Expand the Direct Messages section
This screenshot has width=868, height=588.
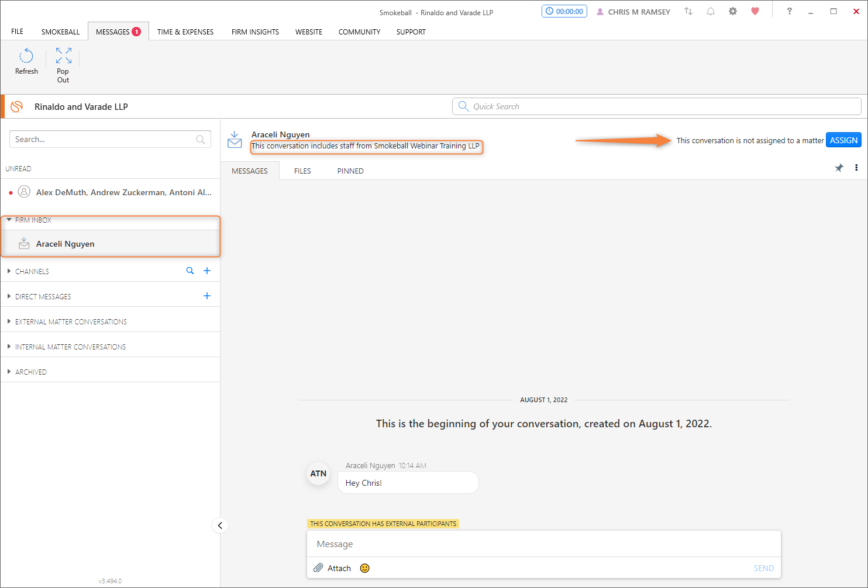click(x=9, y=296)
